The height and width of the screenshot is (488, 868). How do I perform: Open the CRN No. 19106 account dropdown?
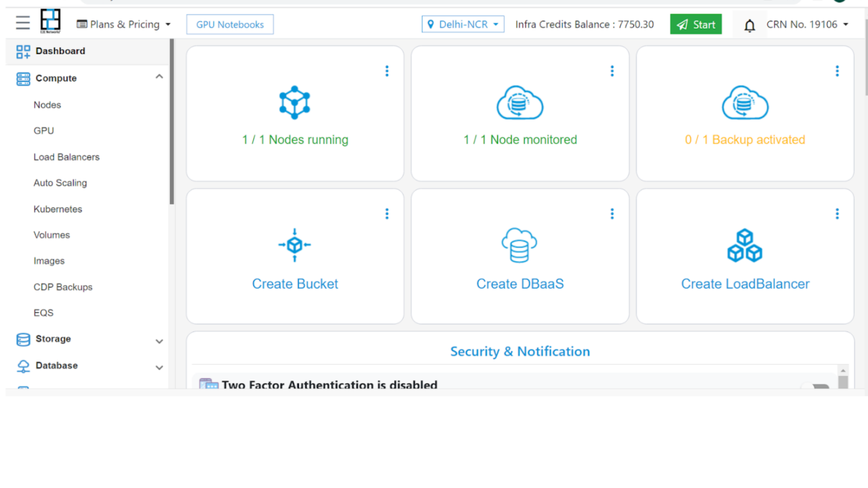click(x=807, y=25)
